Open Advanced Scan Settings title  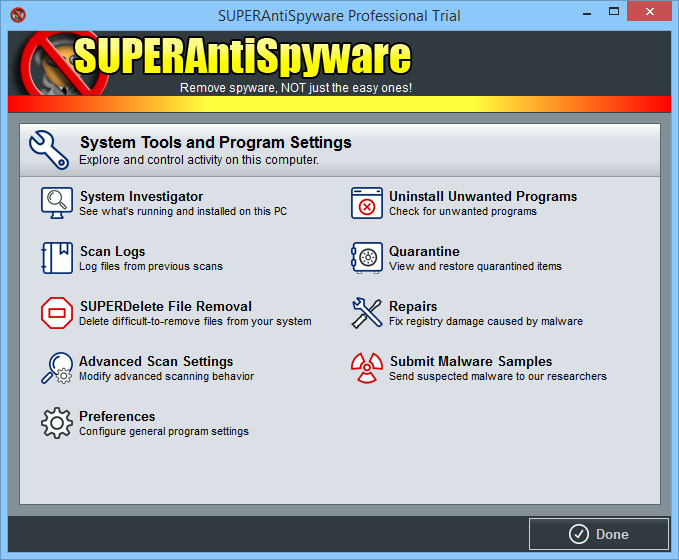pyautogui.click(x=156, y=362)
